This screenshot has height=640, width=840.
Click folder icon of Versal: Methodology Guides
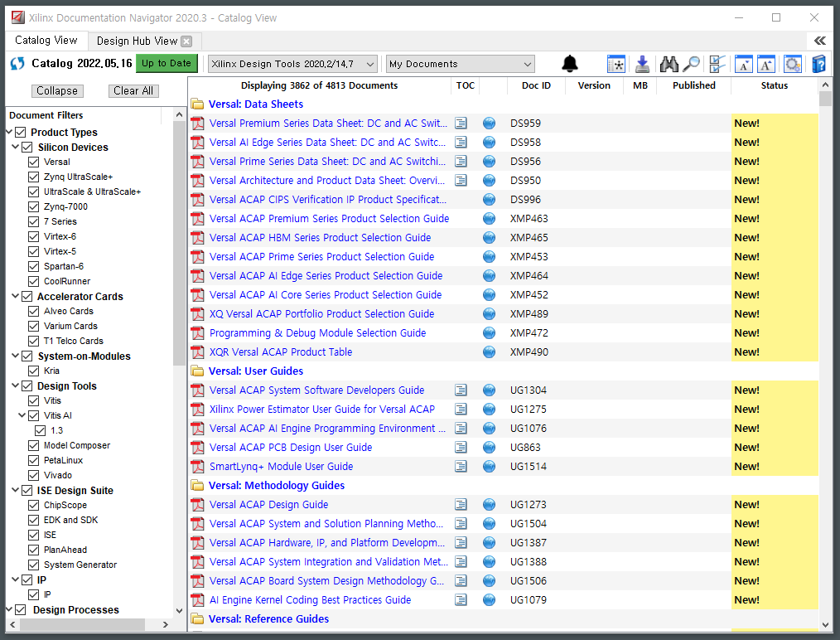(198, 486)
